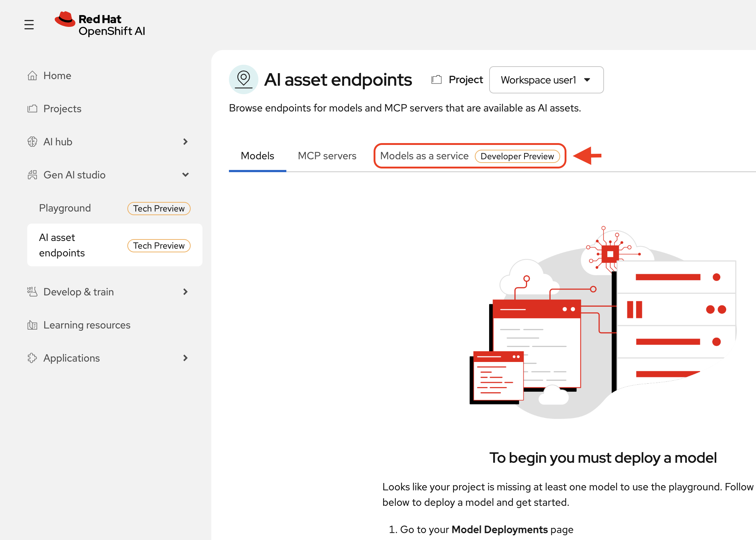Click the Developer Preview badge

click(517, 156)
